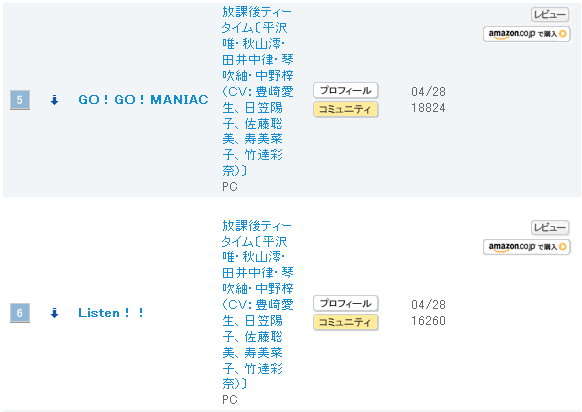
Task: Open コミュニティ in the Listen!! row
Action: coord(346,322)
